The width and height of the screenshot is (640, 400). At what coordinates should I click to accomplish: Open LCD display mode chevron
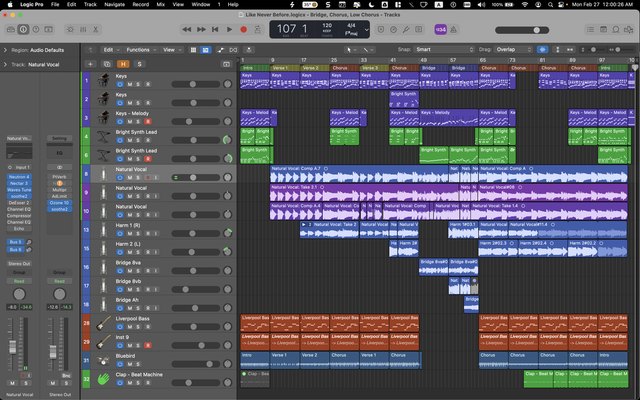click(366, 29)
